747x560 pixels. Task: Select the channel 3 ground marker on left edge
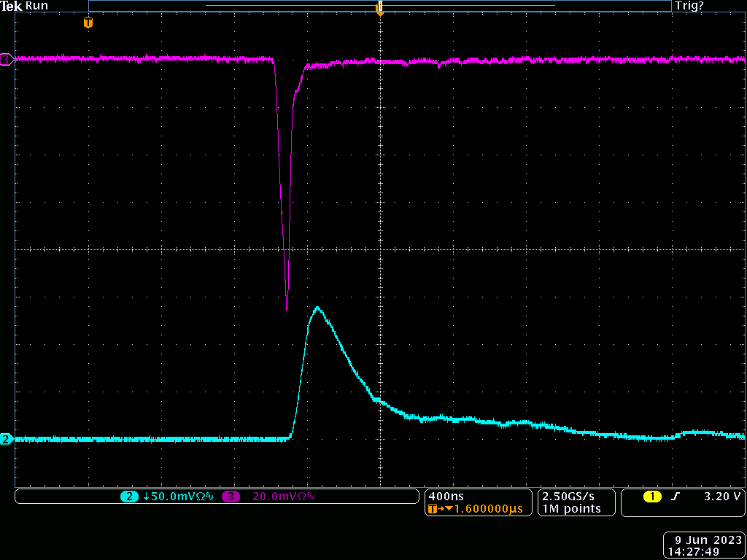(x=7, y=59)
